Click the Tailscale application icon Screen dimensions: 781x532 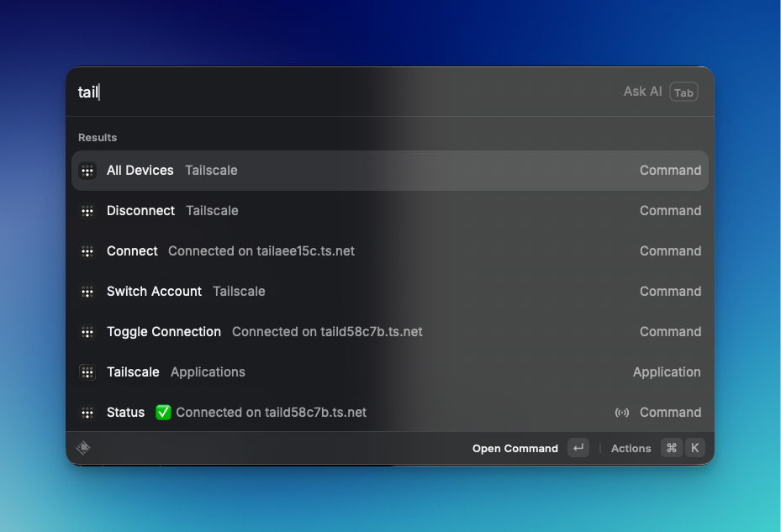coord(87,372)
